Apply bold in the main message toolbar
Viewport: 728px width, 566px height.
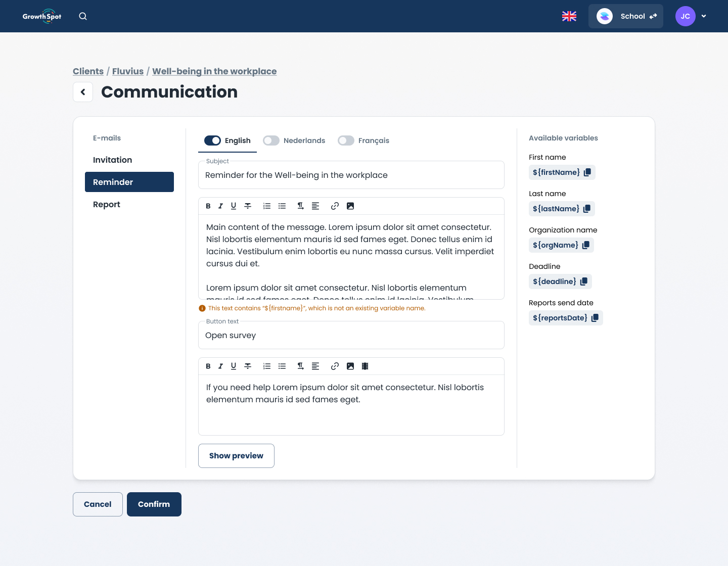(x=208, y=206)
